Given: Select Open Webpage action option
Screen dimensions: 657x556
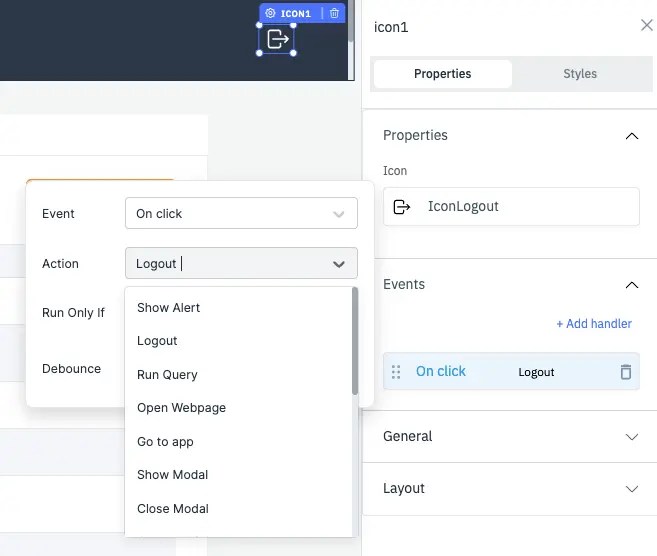Looking at the screenshot, I should (181, 408).
